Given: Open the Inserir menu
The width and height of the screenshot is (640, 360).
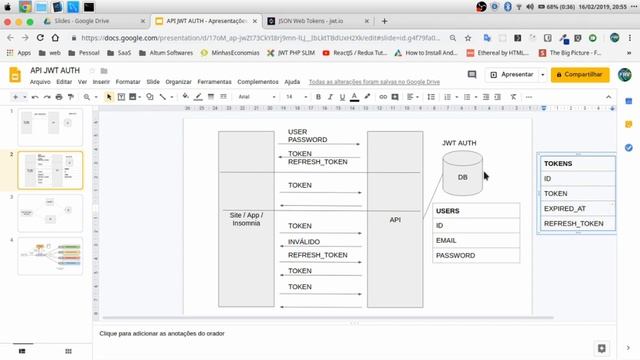Looking at the screenshot, I should 101,82.
